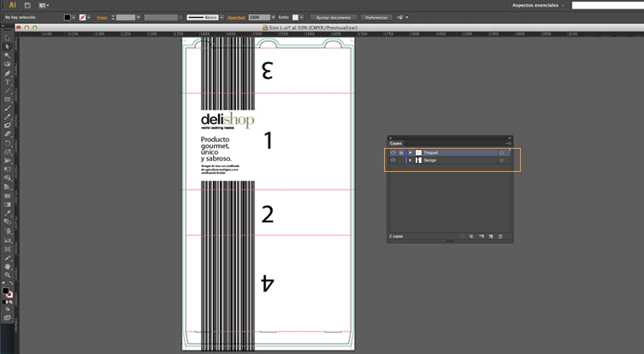
Task: Click the target circle of Design layer
Action: 501,160
